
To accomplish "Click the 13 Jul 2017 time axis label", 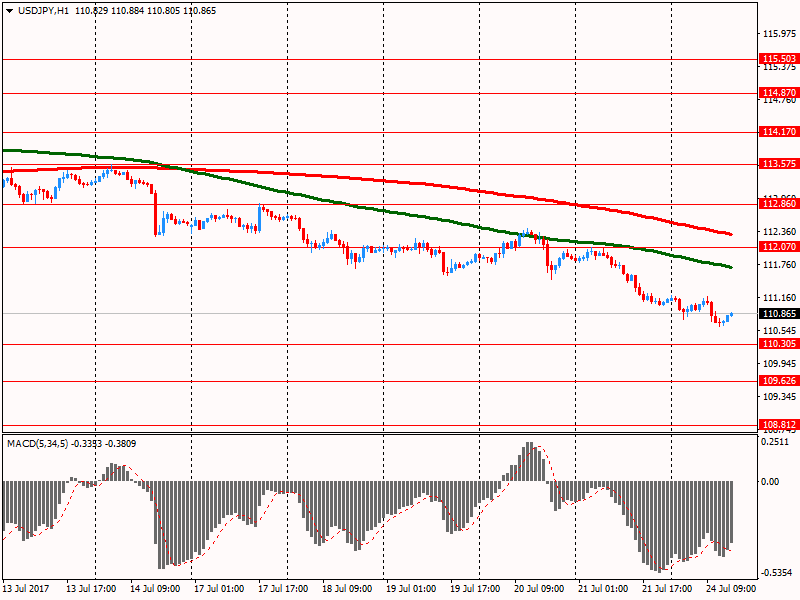I will (x=26, y=589).
